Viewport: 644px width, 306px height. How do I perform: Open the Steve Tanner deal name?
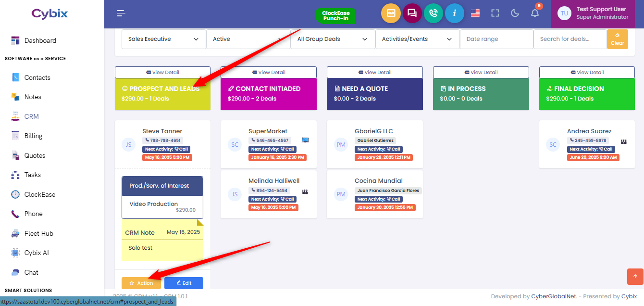pyautogui.click(x=162, y=131)
